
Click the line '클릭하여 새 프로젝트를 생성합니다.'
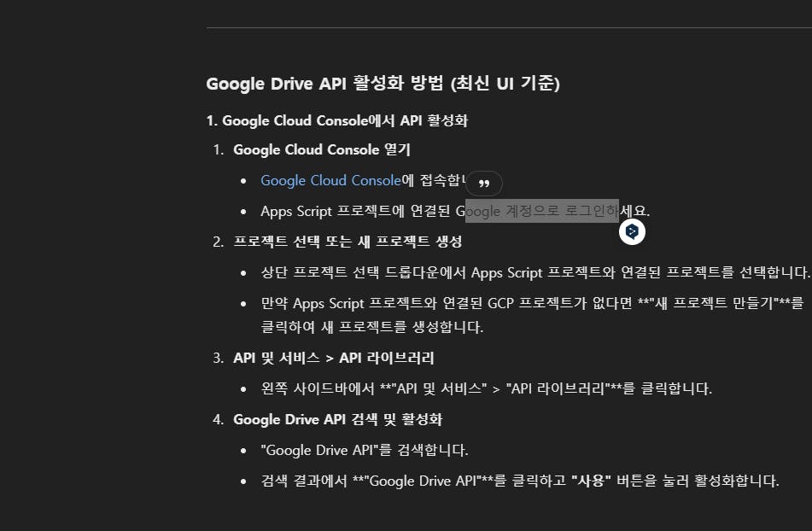pos(371,327)
